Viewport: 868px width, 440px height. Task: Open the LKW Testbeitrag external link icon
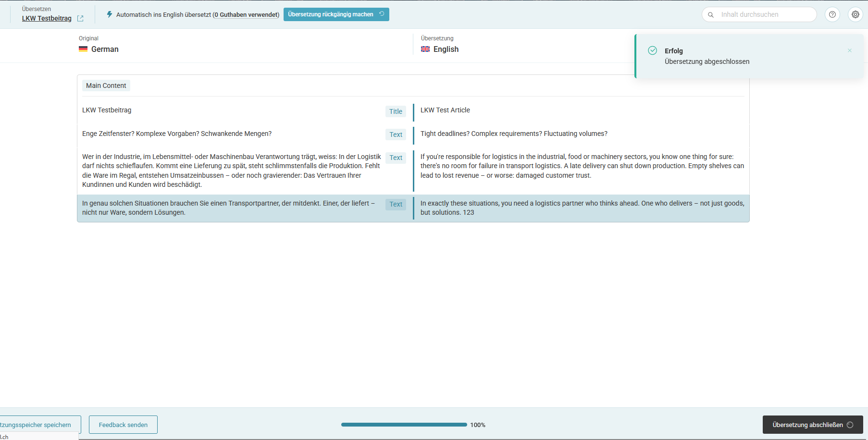(x=80, y=19)
